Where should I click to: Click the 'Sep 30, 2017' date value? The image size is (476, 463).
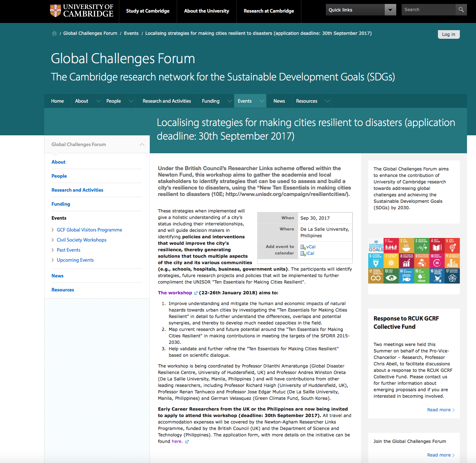tap(315, 218)
